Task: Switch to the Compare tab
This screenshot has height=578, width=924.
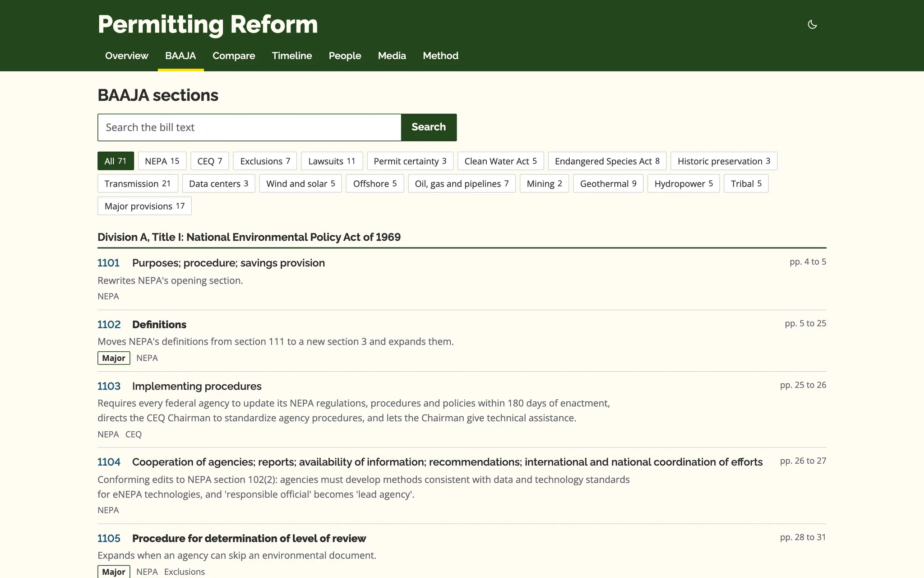Action: [x=234, y=56]
